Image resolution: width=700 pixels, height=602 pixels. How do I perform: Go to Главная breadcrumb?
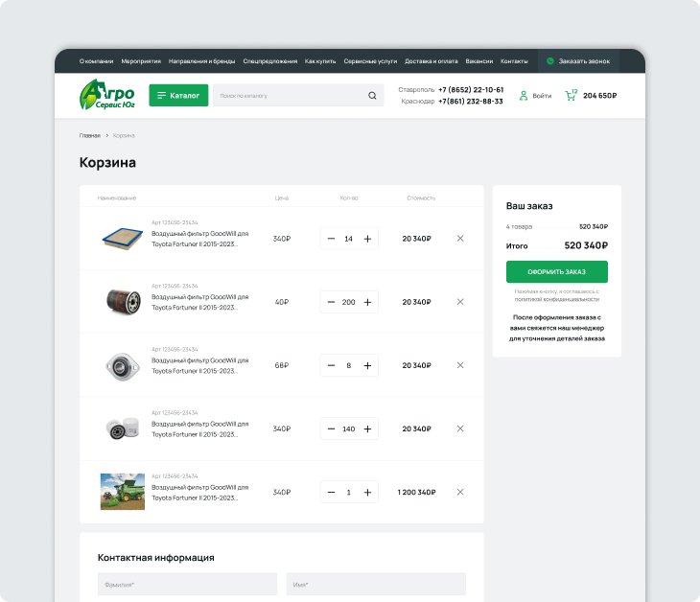click(x=90, y=136)
